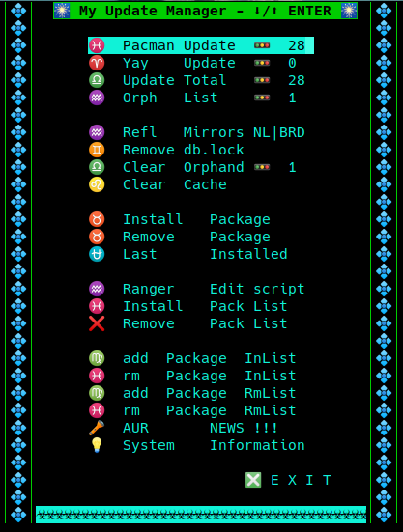This screenshot has width=403, height=532.
Task: Run Refl Mirrors NL|BRD
Action: pyautogui.click(x=197, y=132)
